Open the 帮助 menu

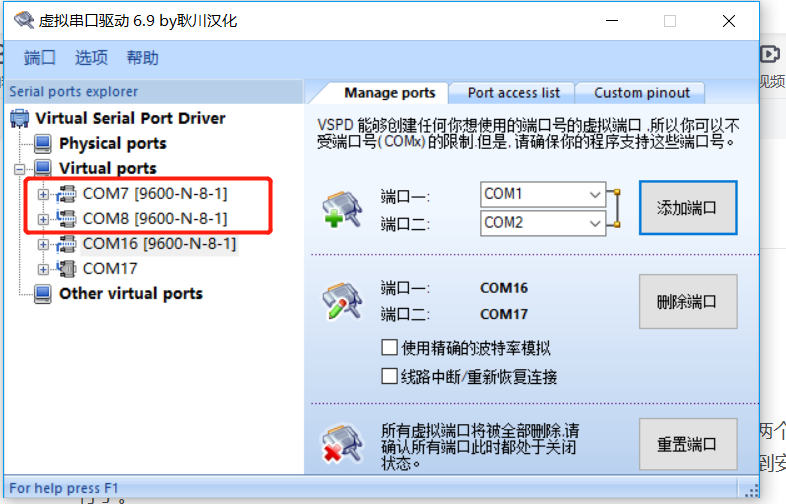(142, 58)
